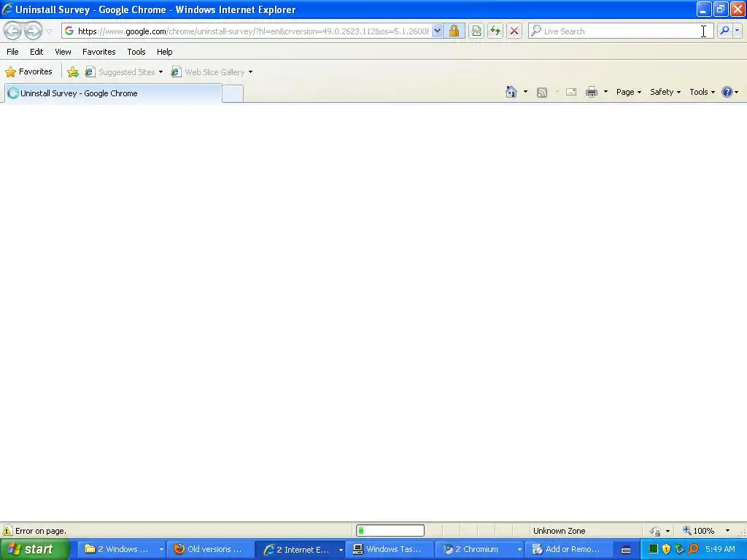The width and height of the screenshot is (747, 560).
Task: Click the Read Mail envelope icon
Action: click(571, 92)
